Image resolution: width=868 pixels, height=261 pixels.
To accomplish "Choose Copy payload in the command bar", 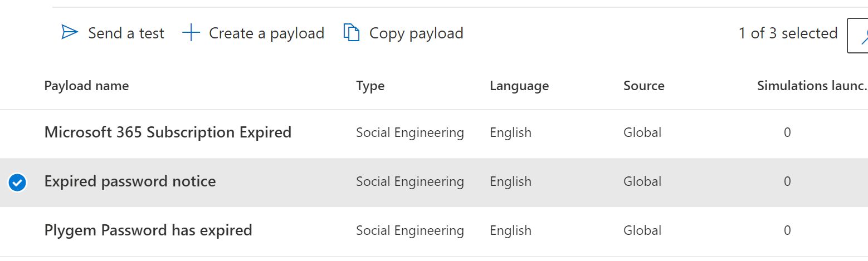I will click(416, 33).
